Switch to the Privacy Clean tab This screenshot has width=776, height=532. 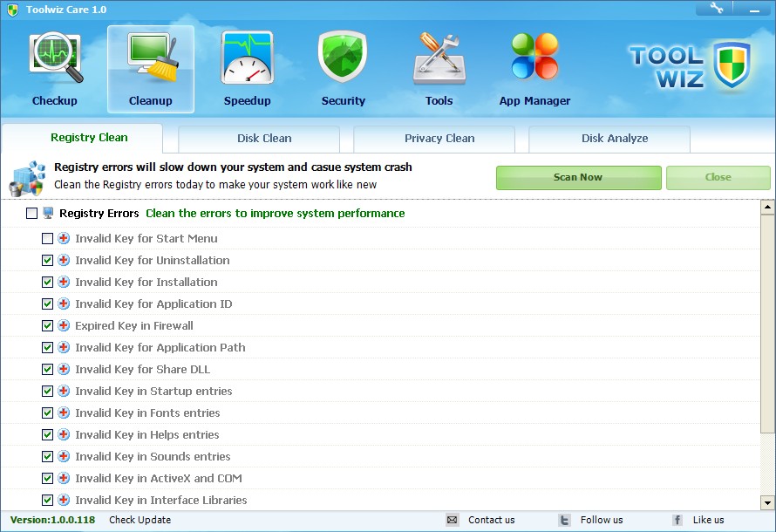(434, 139)
